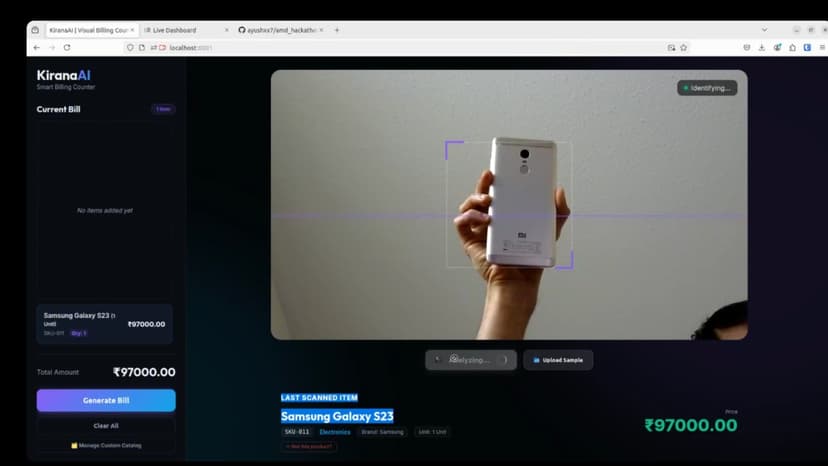Click the Electronics category tag
The image size is (828, 466).
tap(335, 432)
